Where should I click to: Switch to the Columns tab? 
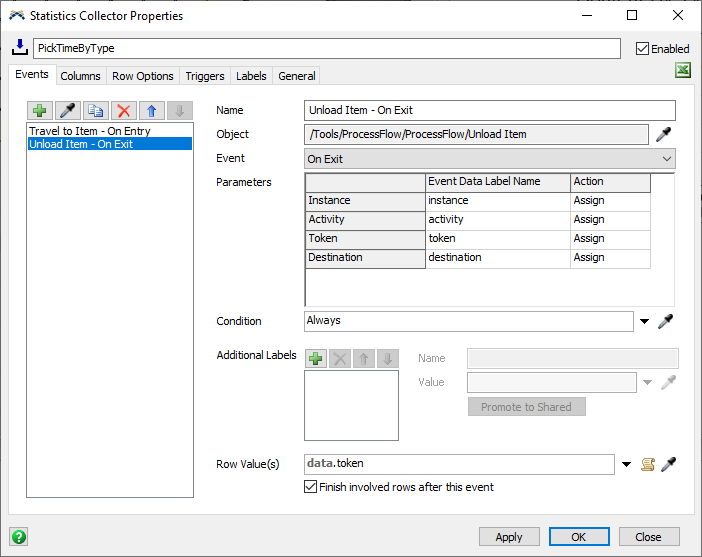pos(80,76)
